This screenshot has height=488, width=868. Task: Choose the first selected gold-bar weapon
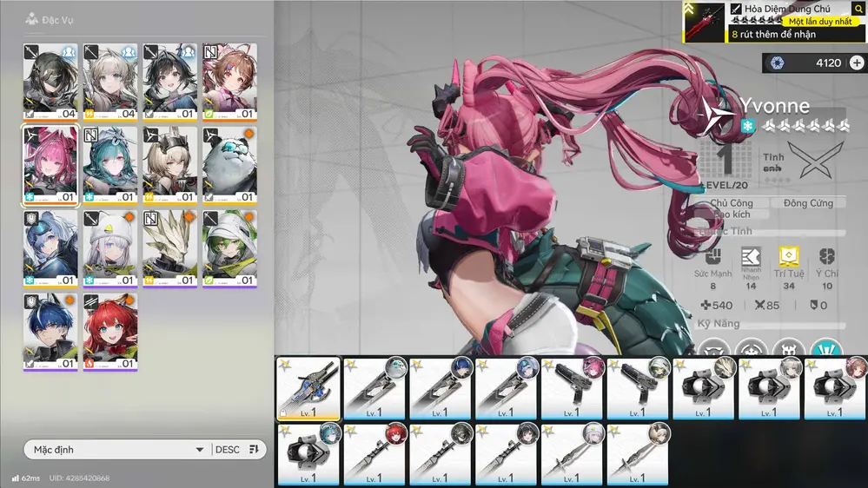[308, 387]
